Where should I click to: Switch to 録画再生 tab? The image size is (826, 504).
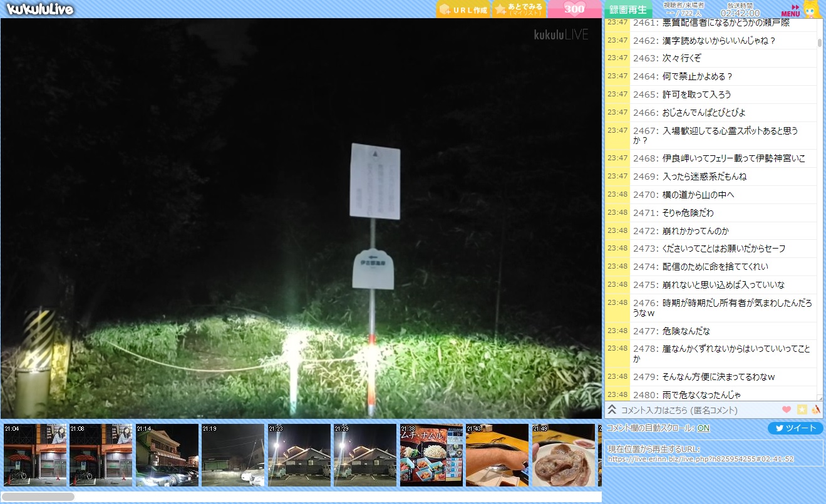click(627, 9)
